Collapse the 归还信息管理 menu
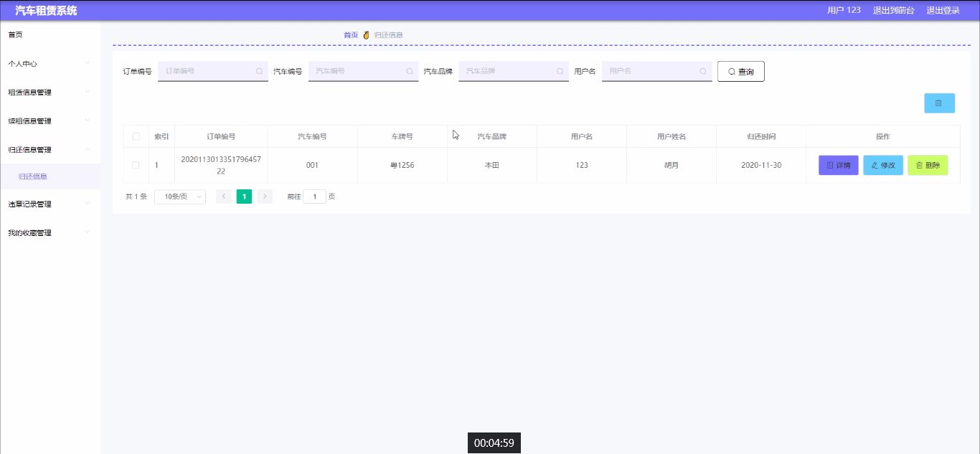The width and height of the screenshot is (980, 454). click(50, 150)
